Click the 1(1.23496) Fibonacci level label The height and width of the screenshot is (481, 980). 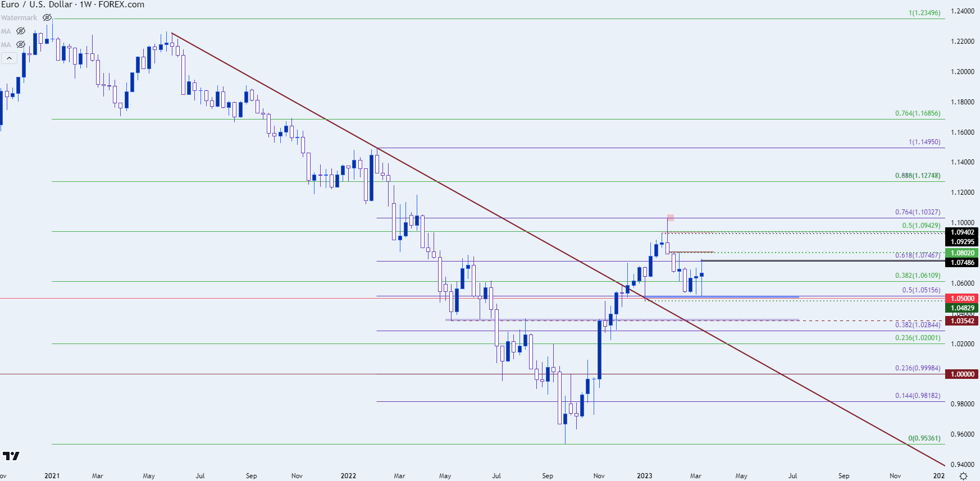click(924, 13)
